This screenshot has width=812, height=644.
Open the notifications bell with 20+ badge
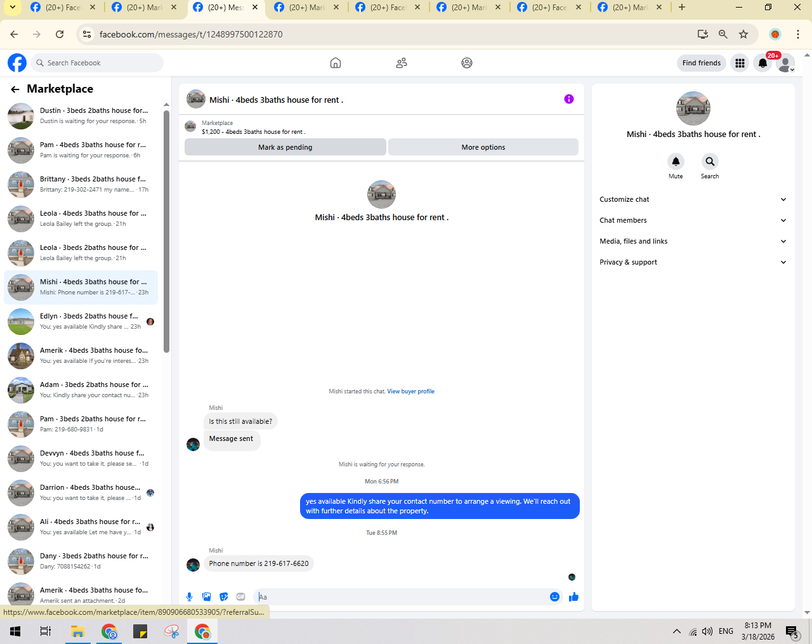(763, 63)
